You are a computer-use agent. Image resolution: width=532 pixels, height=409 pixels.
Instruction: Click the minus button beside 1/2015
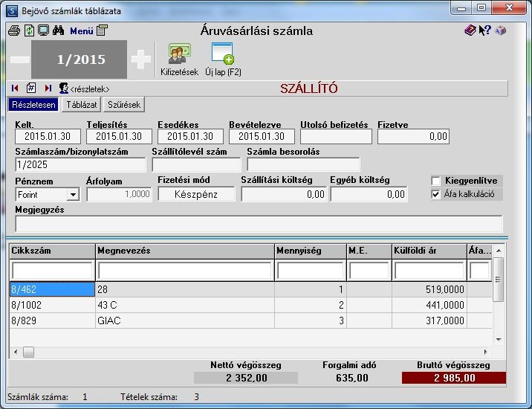pyautogui.click(x=20, y=59)
